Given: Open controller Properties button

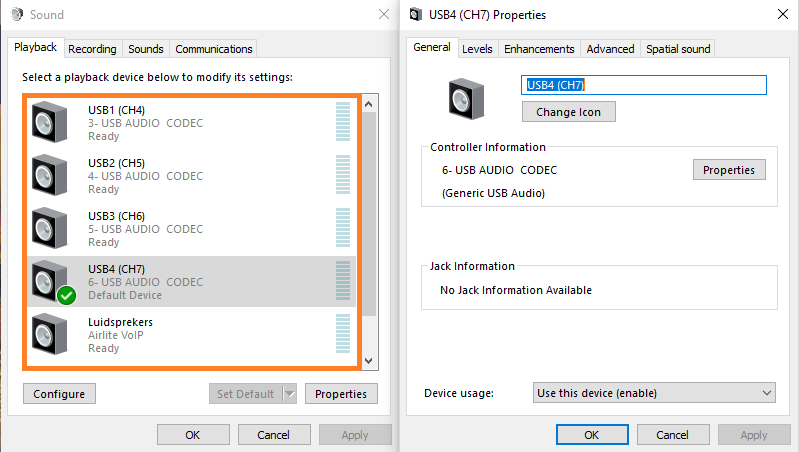Looking at the screenshot, I should (729, 170).
